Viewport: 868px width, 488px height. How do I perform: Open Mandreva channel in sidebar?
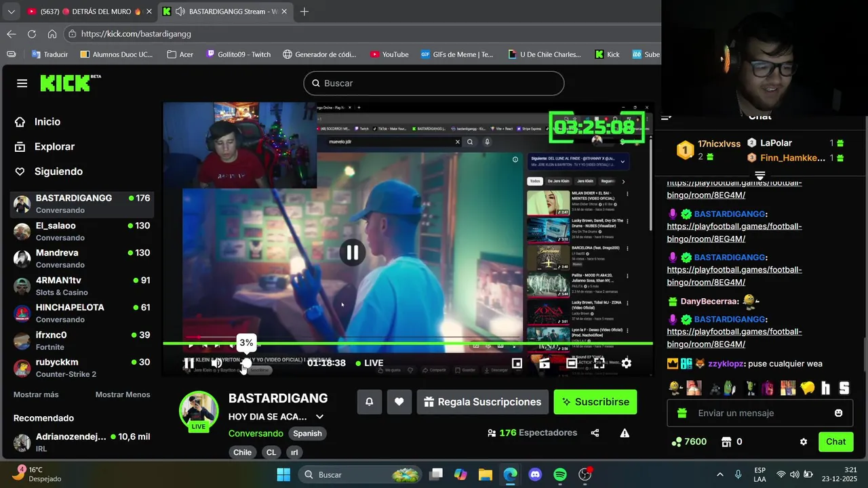point(82,258)
